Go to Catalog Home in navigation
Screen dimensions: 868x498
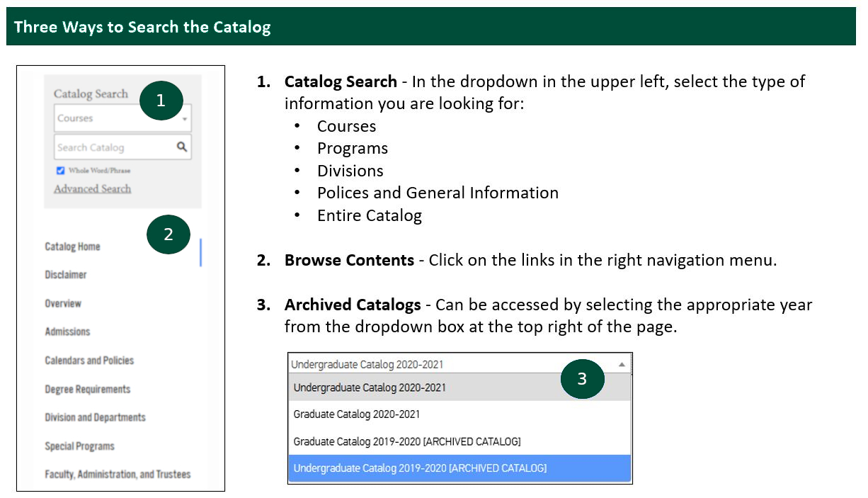72,247
